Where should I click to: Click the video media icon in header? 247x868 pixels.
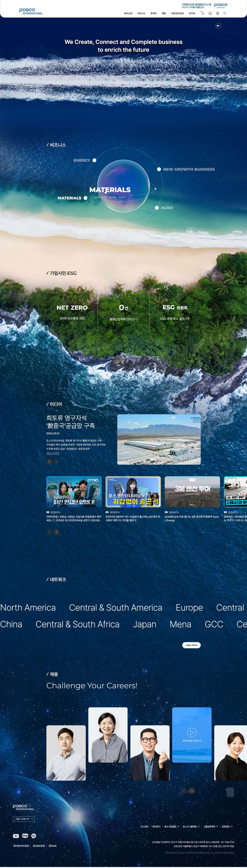point(210,14)
